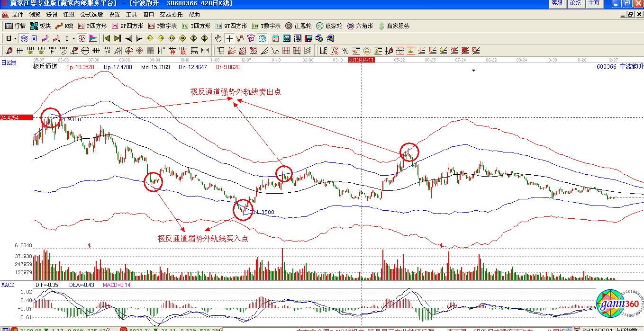Open the 行情 quotes view
Screen dimensions: 644x331
(15, 26)
